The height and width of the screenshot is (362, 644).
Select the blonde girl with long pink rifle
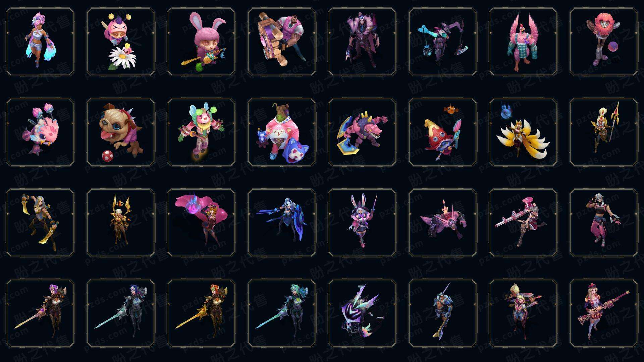tap(604, 313)
